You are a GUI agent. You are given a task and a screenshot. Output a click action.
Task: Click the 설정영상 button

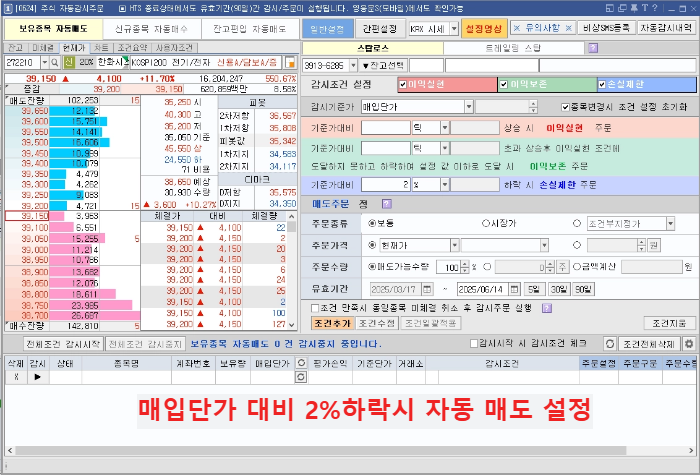[484, 29]
